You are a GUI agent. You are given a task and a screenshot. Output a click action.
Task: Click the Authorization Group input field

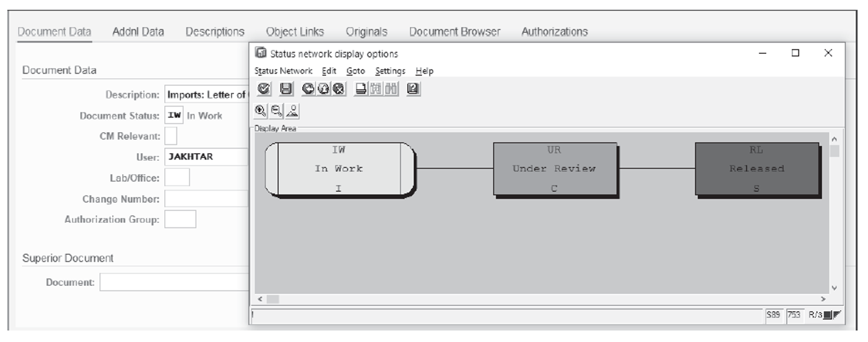click(x=180, y=220)
